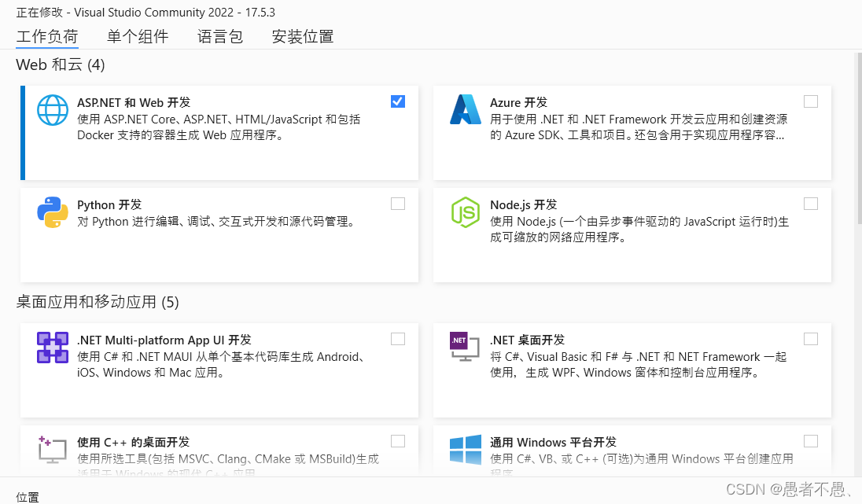
Task: Check the .NET Multi-platform App UI checkbox
Action: pos(398,339)
